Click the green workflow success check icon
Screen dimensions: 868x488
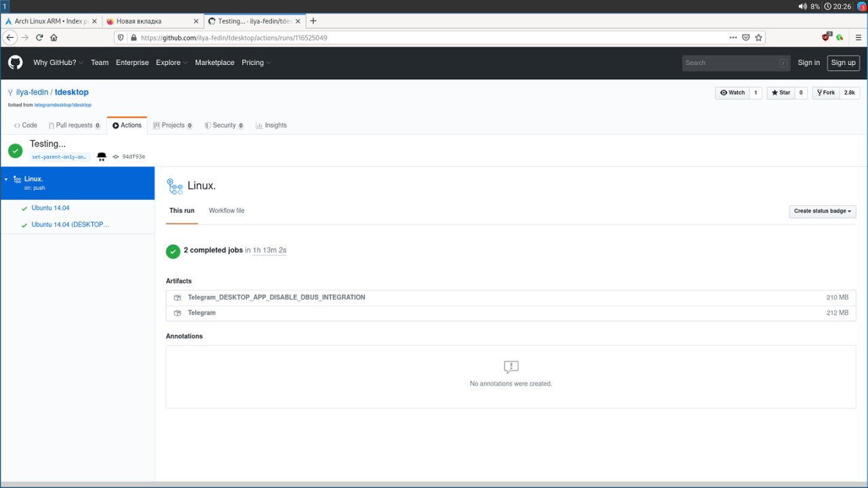[x=15, y=150]
